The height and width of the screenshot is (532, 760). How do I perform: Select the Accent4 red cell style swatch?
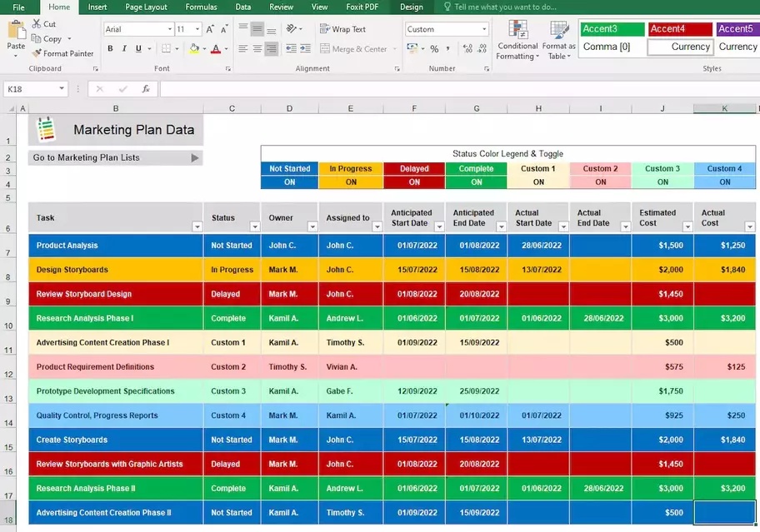680,29
